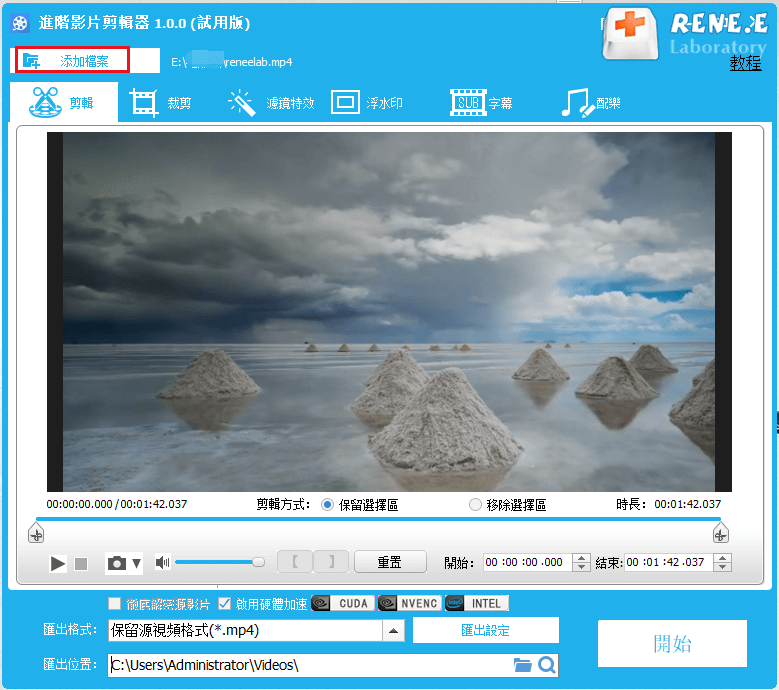Select 保留選擇區 keep selection radio
Image resolution: width=779 pixels, height=690 pixels.
pos(327,505)
